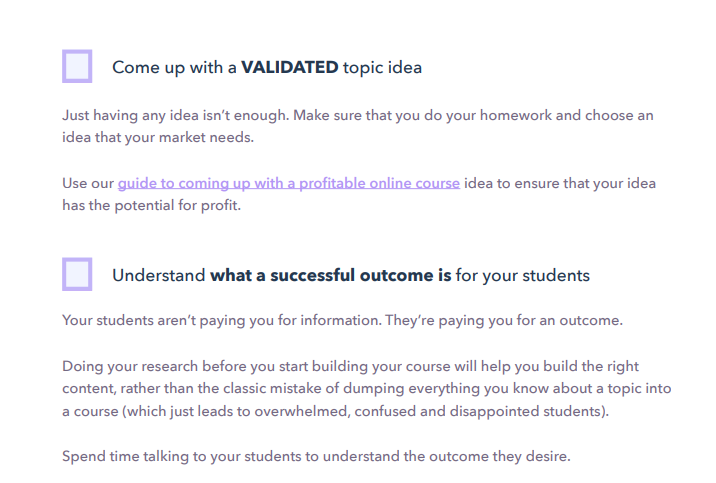Tick the checkbox next to the successful outcome heading
The image size is (716, 483).
point(77,274)
